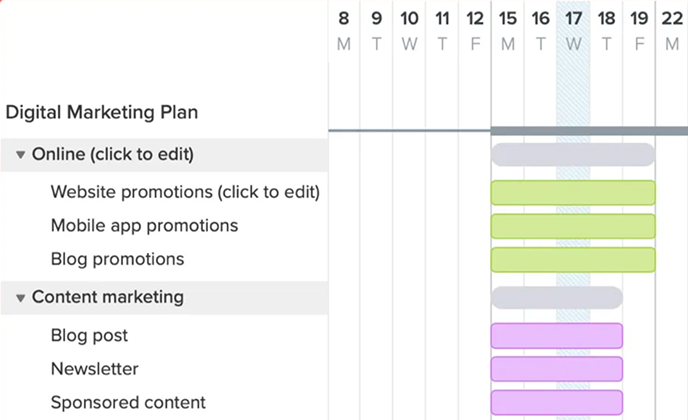This screenshot has width=688, height=420.
Task: Select the Blog post task name
Action: click(89, 335)
